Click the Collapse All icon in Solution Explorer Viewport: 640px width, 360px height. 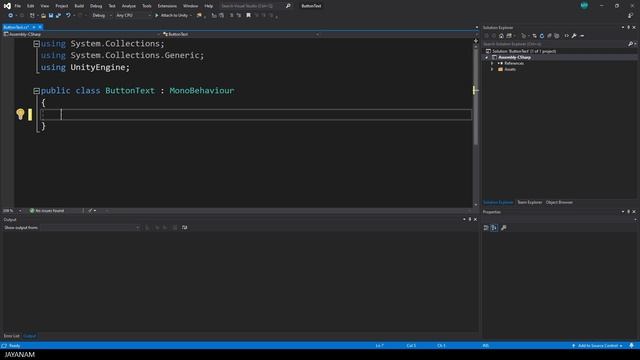[x=549, y=36]
